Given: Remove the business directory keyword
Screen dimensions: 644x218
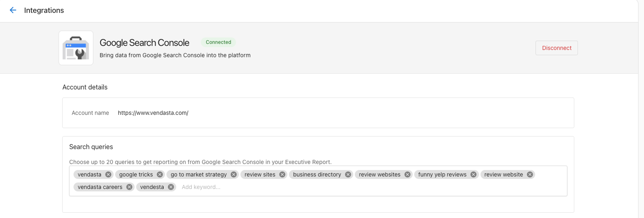Looking at the screenshot, I should click(348, 175).
